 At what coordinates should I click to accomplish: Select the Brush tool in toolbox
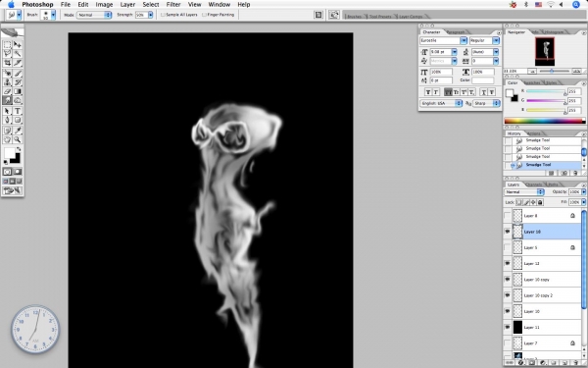point(18,74)
